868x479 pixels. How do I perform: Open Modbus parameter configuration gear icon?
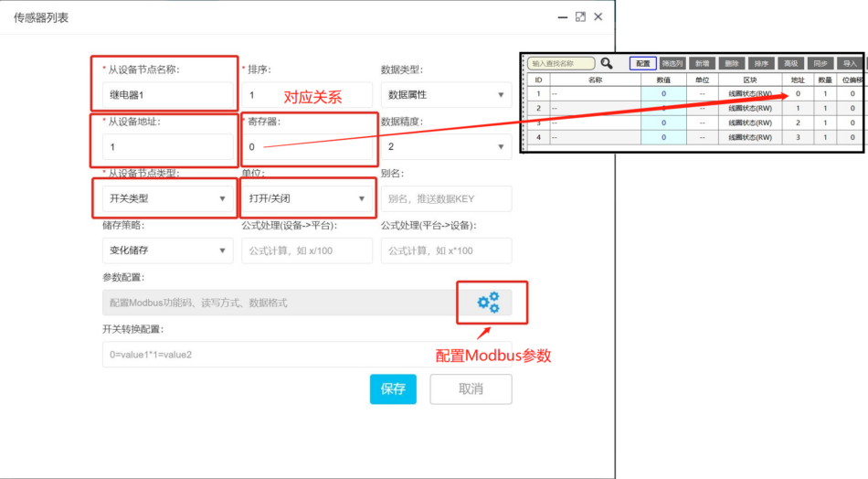pos(489,303)
